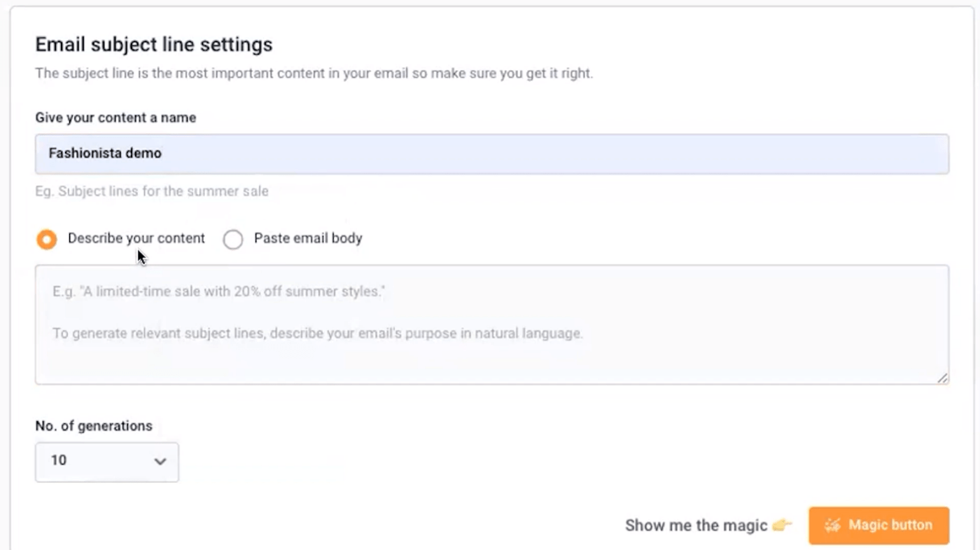The height and width of the screenshot is (550, 980).
Task: Select the Paste email body radio option
Action: [x=233, y=240]
